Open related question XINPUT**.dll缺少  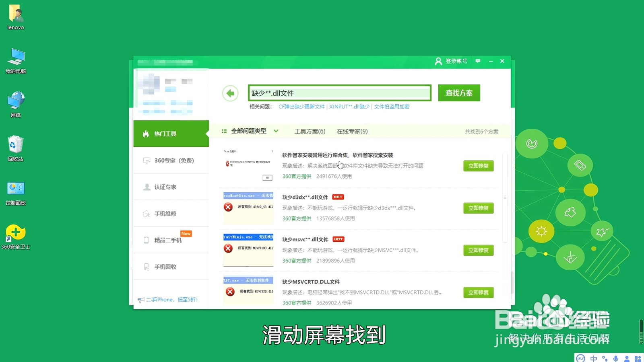[349, 107]
